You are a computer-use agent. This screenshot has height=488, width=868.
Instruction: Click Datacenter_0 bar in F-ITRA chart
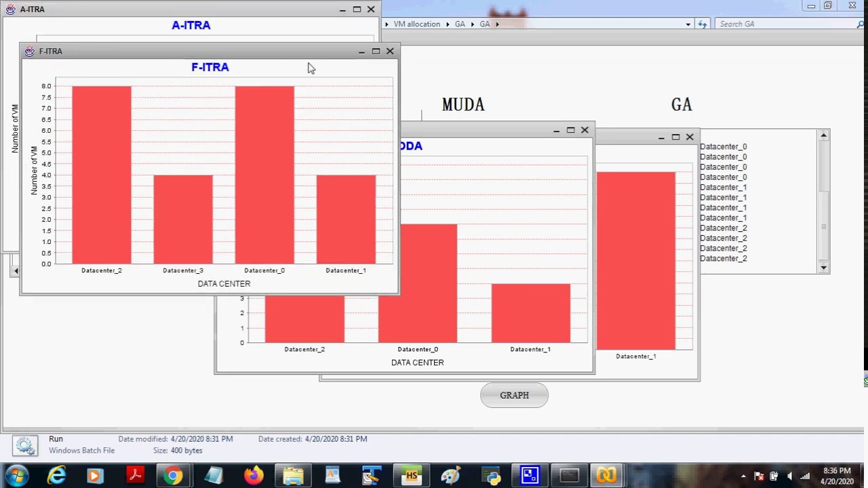[264, 175]
